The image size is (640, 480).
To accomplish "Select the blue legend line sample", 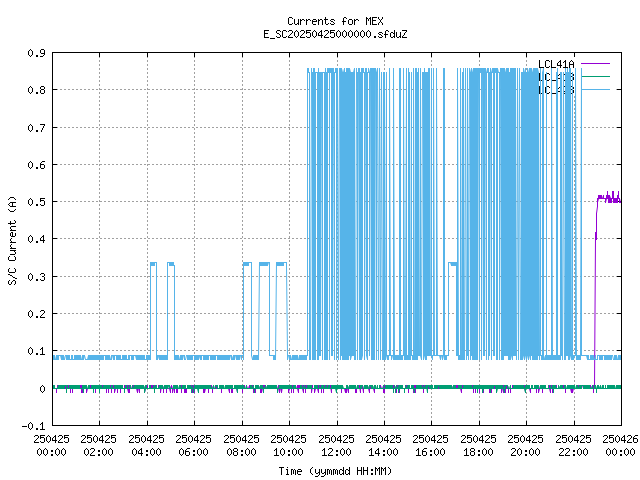I will click(594, 90).
